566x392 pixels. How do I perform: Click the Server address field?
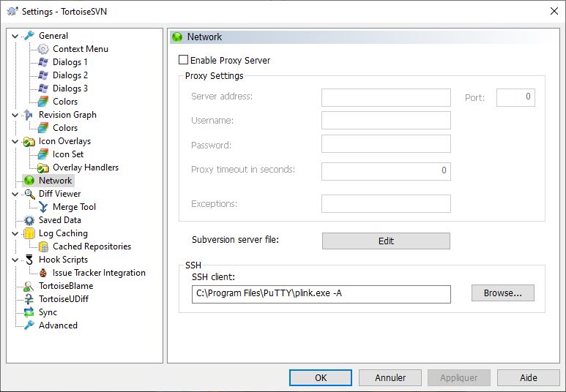tap(386, 97)
